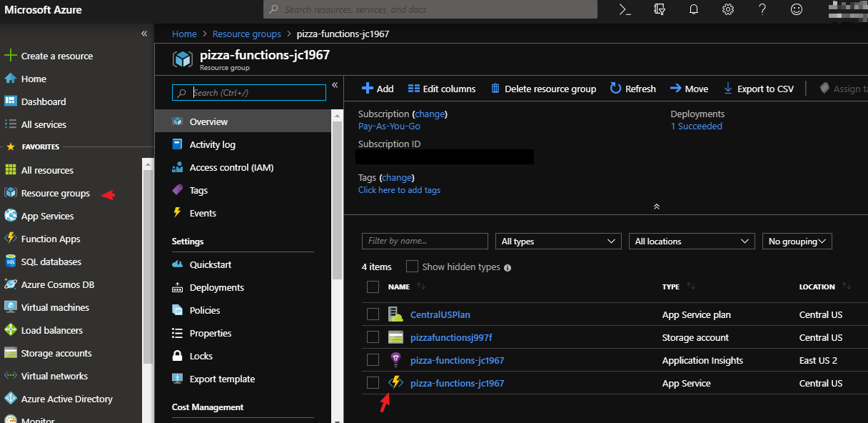Click the pizzafunctionsj997f storage account icon
The width and height of the screenshot is (868, 423).
pyautogui.click(x=395, y=337)
